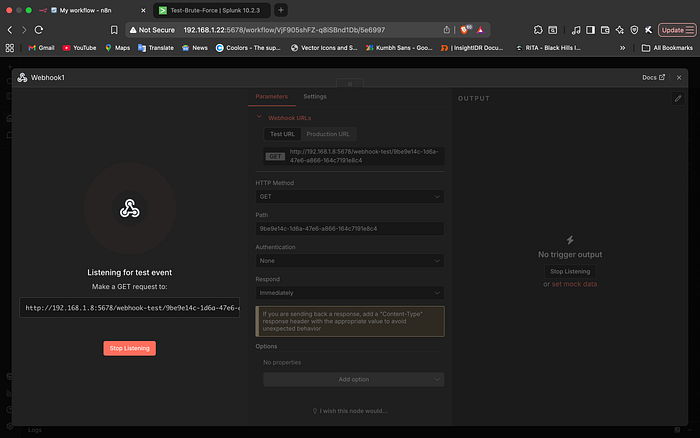Image resolution: width=700 pixels, height=438 pixels.
Task: Click the browser address bar URL
Action: click(x=284, y=30)
